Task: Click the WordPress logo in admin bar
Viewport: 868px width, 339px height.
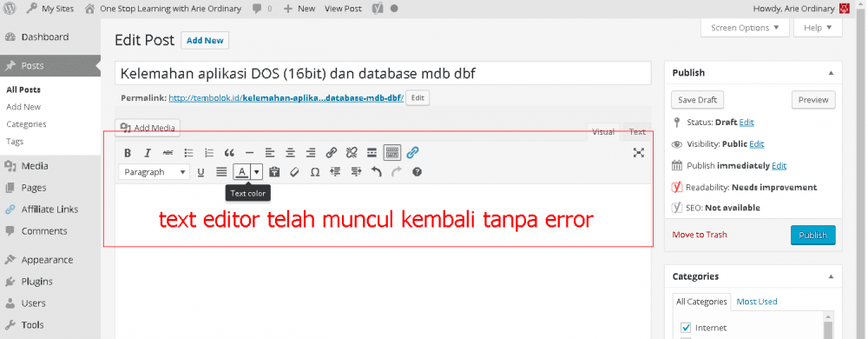Action: [10, 9]
